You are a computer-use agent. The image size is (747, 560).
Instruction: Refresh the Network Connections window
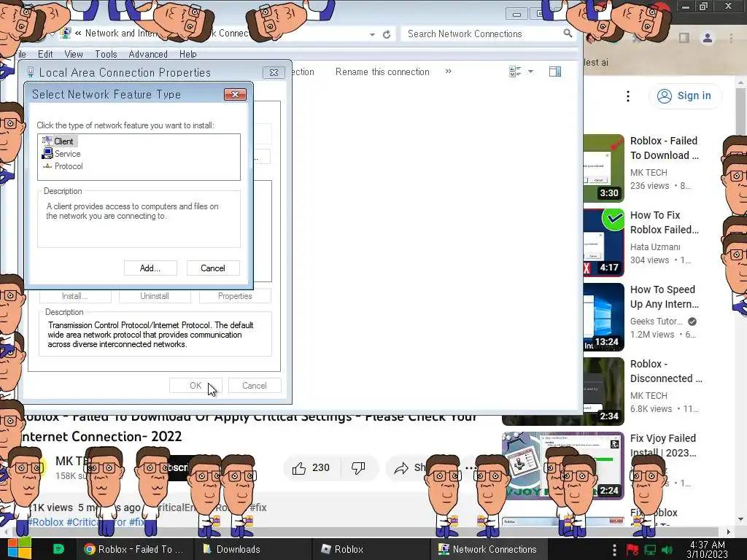coord(387,34)
